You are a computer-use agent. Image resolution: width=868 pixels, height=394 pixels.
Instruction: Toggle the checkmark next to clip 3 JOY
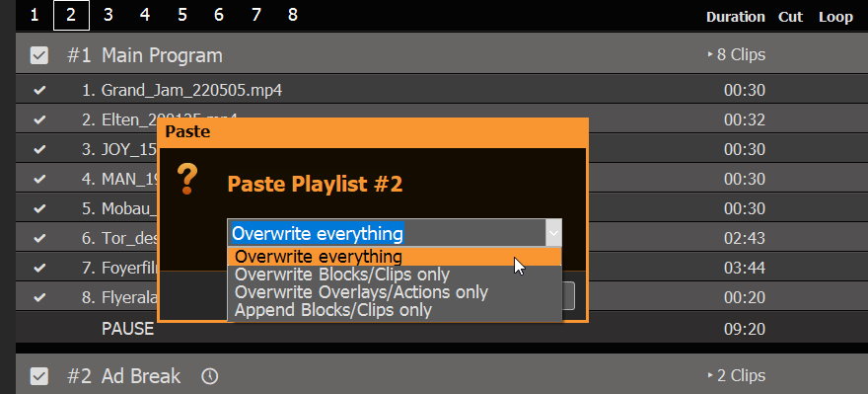(x=39, y=149)
